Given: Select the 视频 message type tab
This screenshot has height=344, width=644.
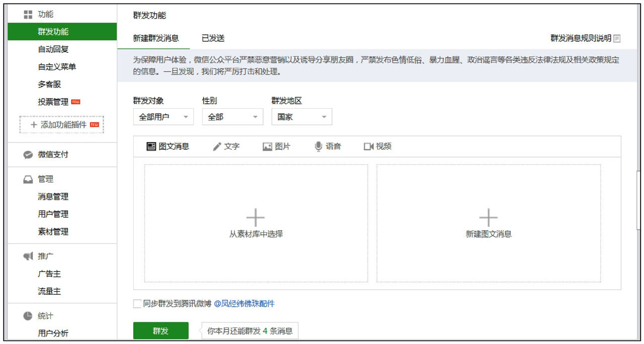Looking at the screenshot, I should tap(377, 147).
